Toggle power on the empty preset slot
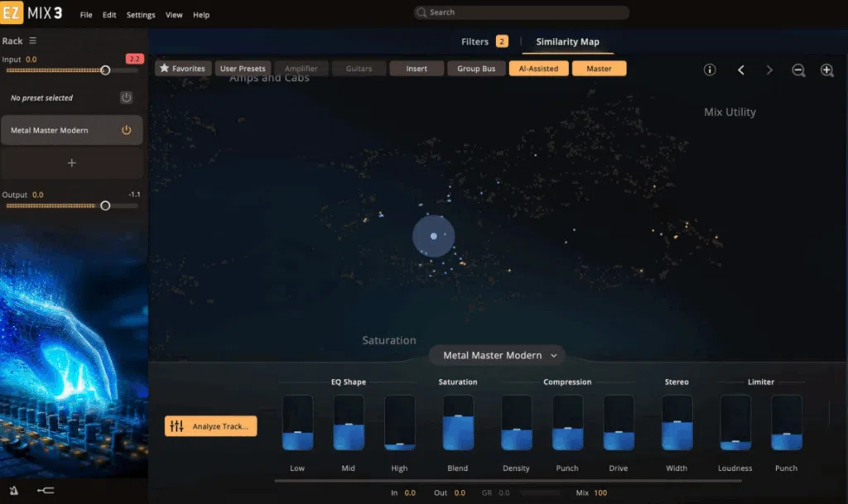Screen dimensions: 848x504 (126, 98)
